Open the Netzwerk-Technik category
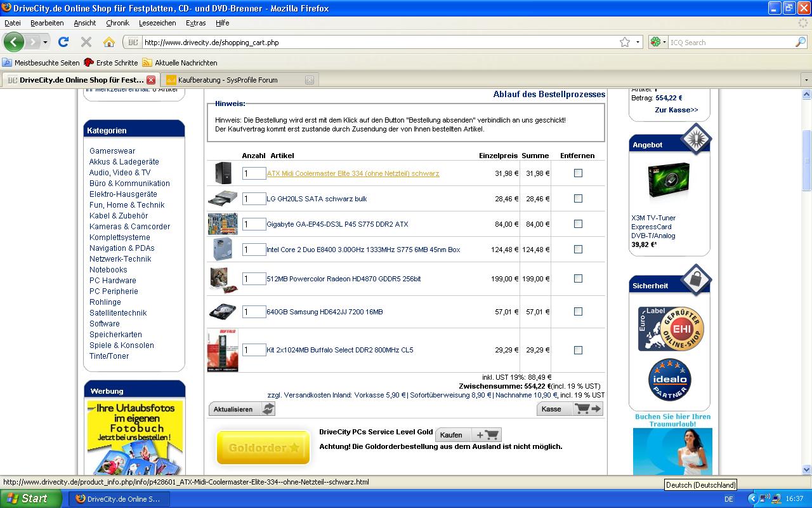Image resolution: width=812 pixels, height=508 pixels. 121,259
